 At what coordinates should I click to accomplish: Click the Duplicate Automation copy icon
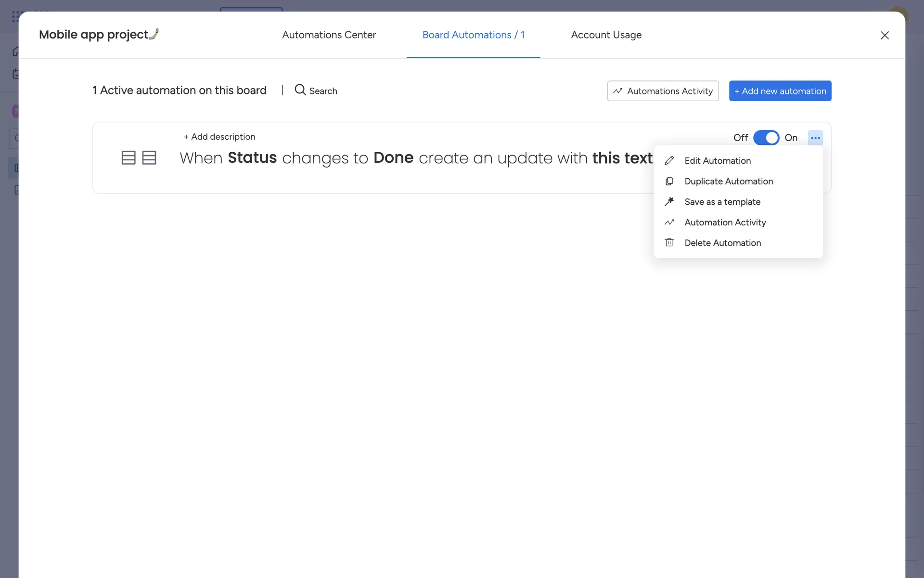click(669, 182)
